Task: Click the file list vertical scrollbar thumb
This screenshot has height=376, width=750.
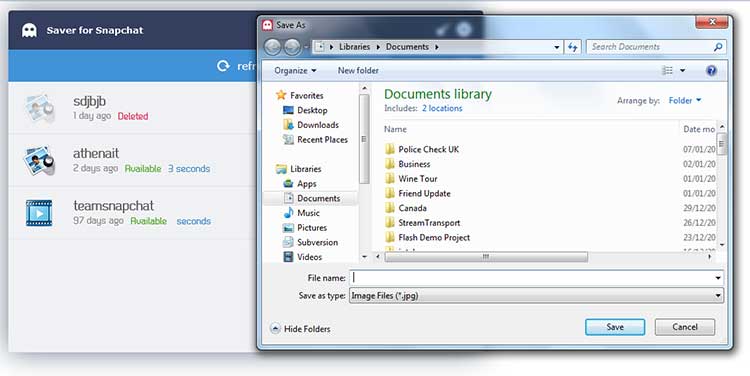Action: 722,144
